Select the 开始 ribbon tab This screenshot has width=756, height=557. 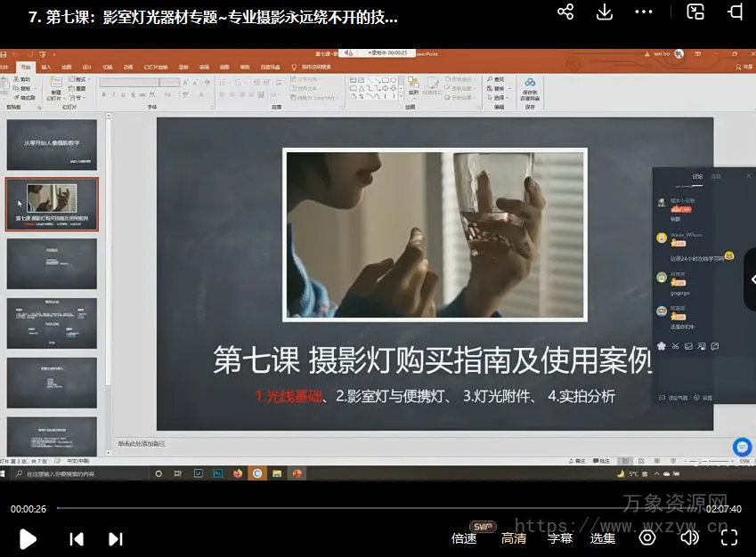[x=26, y=67]
